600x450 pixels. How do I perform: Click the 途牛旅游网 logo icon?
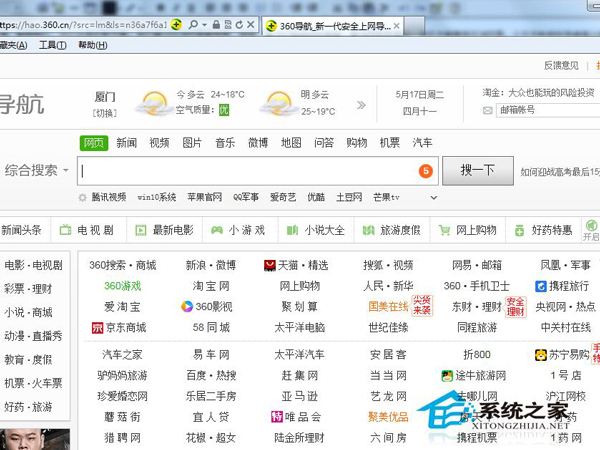coord(447,376)
